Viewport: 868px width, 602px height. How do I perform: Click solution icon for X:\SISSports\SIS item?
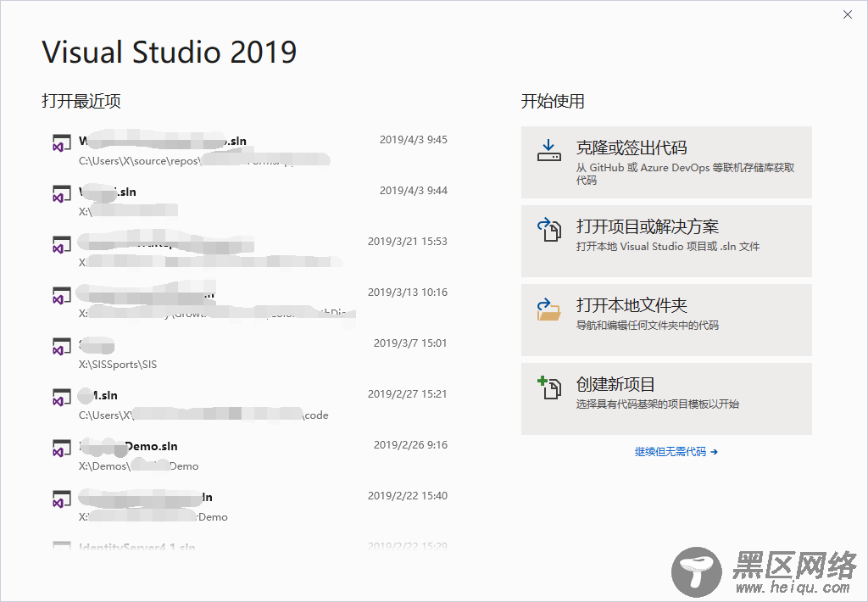[61, 347]
